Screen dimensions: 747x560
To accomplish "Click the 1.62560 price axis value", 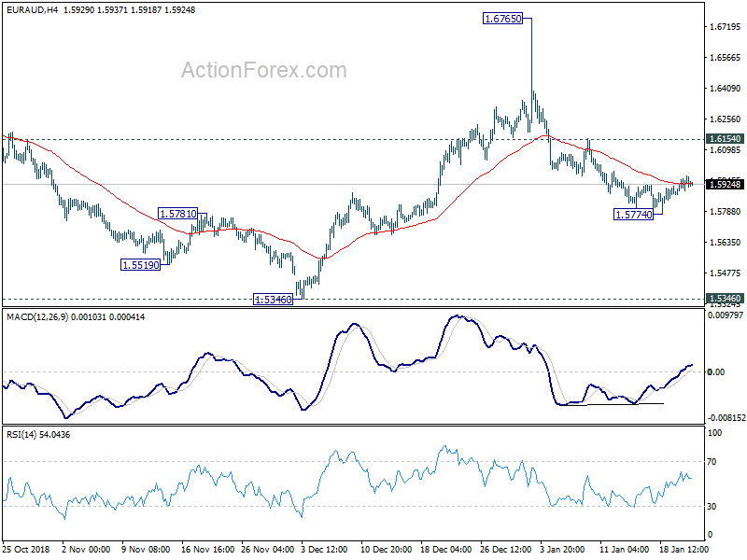I will 726,119.
